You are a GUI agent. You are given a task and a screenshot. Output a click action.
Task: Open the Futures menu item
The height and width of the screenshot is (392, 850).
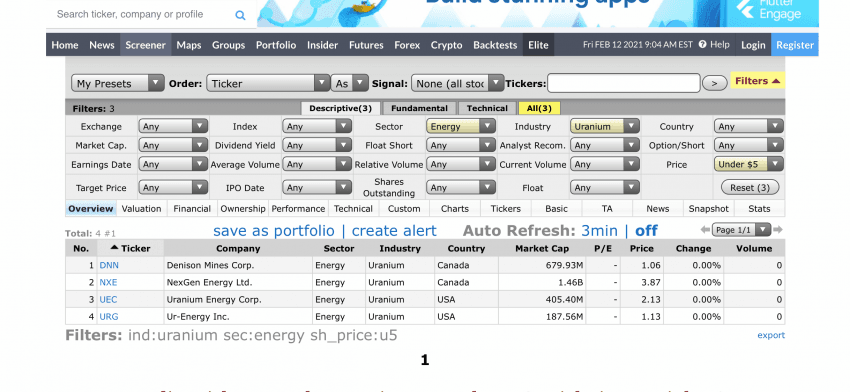[x=366, y=45]
